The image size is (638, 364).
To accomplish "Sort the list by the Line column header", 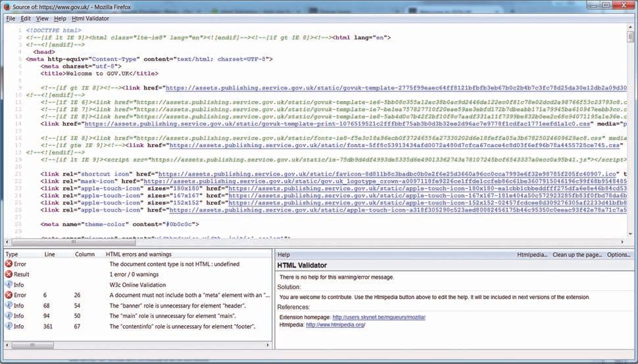I will [49, 254].
